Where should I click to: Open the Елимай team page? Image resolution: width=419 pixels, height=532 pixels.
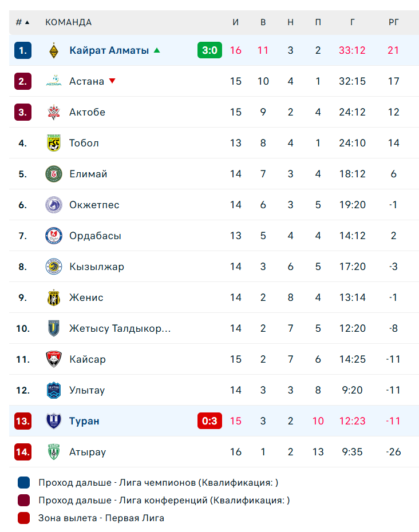88,174
